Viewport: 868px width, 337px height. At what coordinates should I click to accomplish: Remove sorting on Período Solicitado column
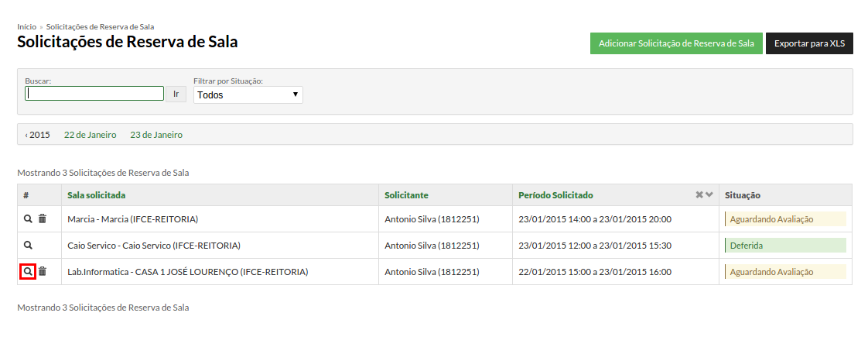(x=699, y=195)
